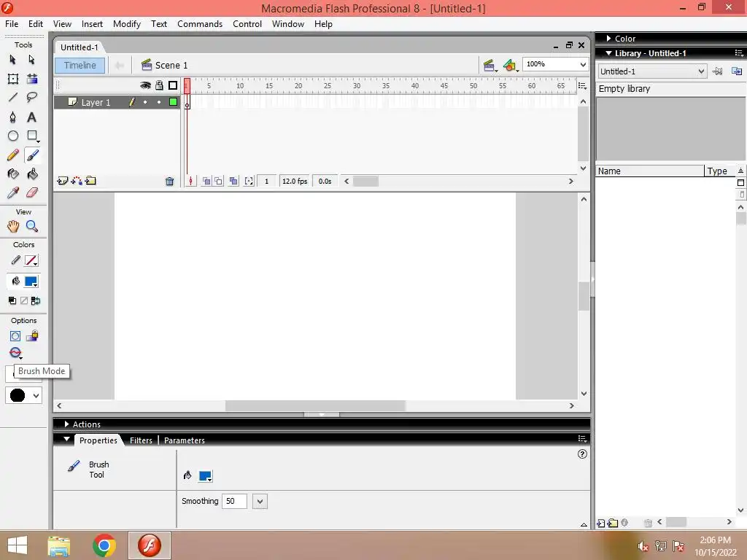Select the Pen tool

pyautogui.click(x=13, y=117)
